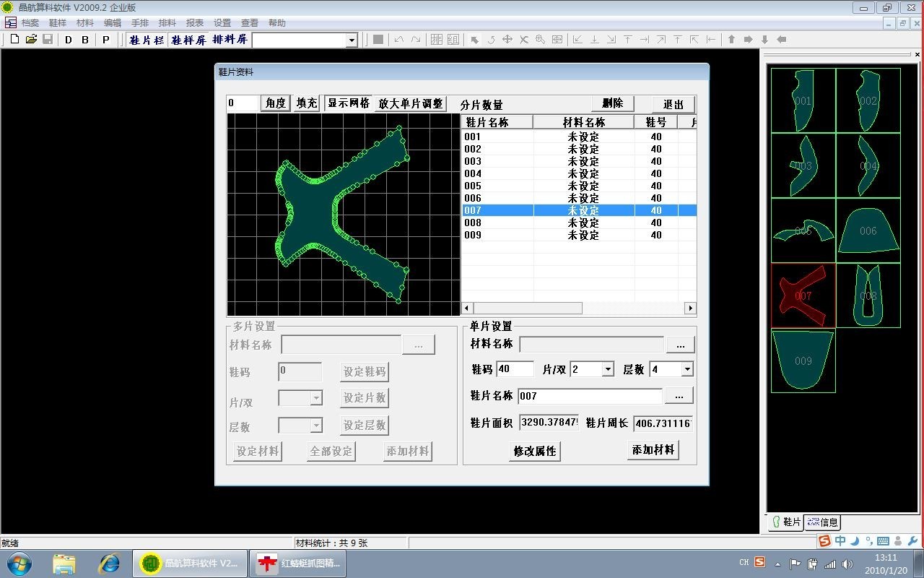Click the open folder toolbar icon
Screen dimensions: 924x578
[31, 40]
